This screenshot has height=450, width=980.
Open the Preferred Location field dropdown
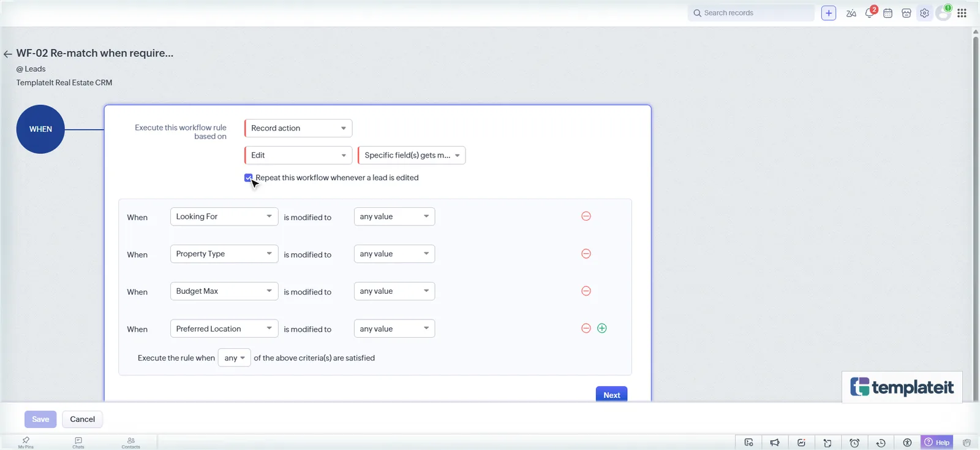(224, 329)
